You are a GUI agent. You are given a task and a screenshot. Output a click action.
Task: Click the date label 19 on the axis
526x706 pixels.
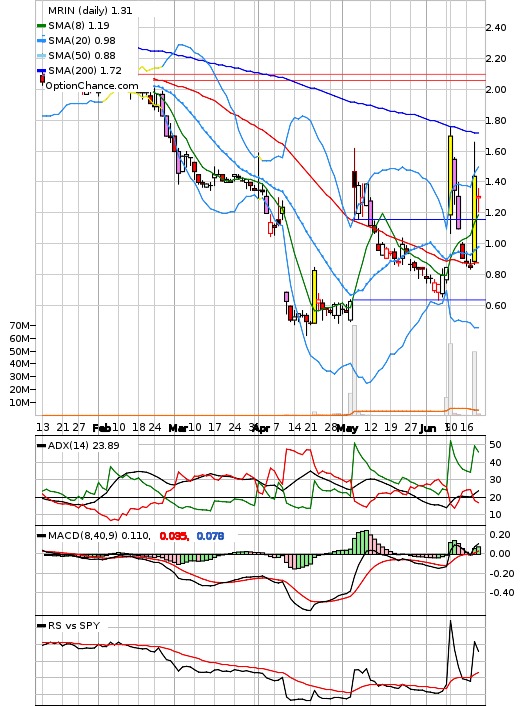pos(391,427)
